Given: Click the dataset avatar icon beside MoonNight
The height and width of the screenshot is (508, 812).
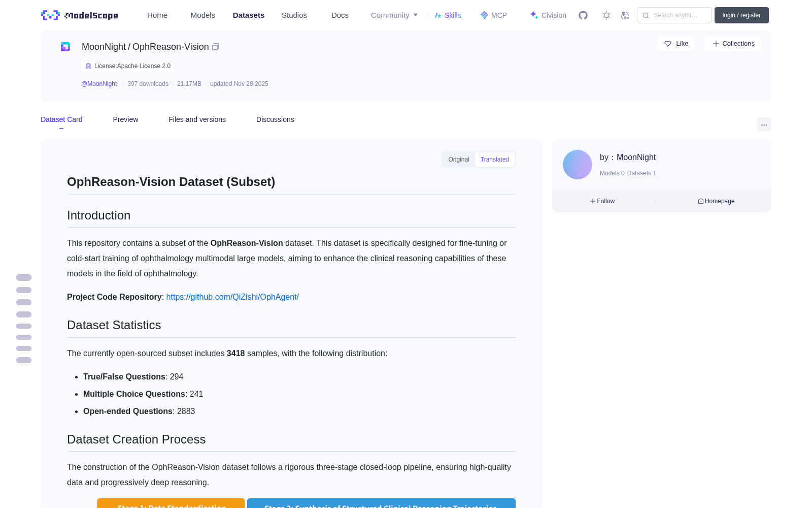Looking at the screenshot, I should [65, 47].
